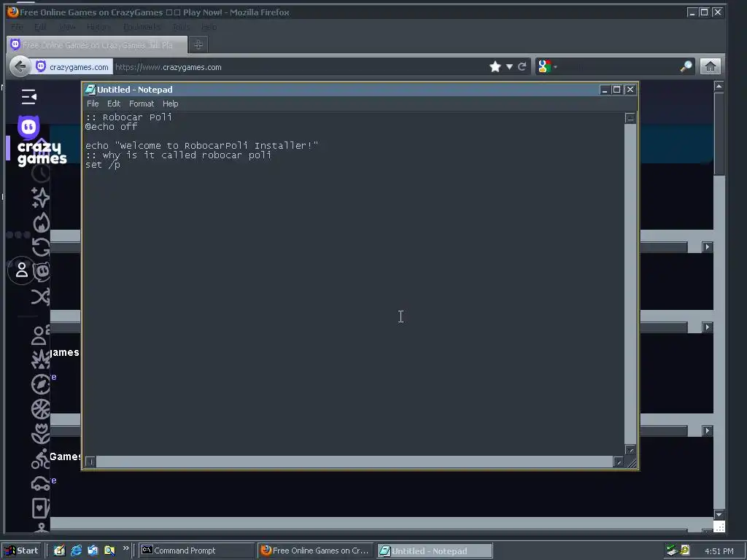Select the CrazyGames Firefox tab
Screen dimensions: 747x560
click(x=98, y=44)
